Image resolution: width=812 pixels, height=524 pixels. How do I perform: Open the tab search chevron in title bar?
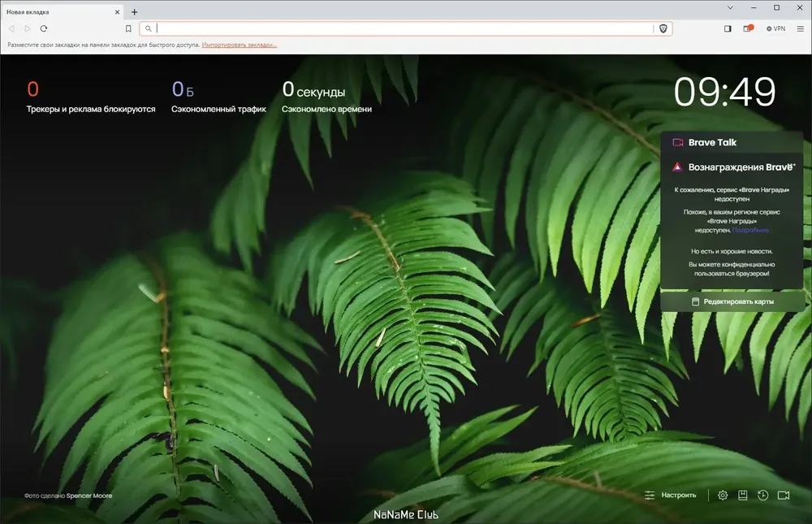(730, 8)
